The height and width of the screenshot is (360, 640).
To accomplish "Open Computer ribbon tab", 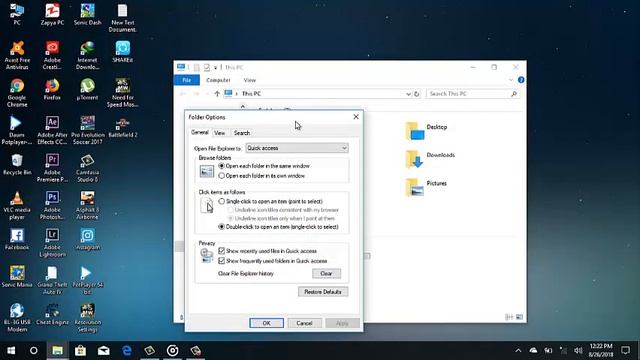I will [x=218, y=80].
